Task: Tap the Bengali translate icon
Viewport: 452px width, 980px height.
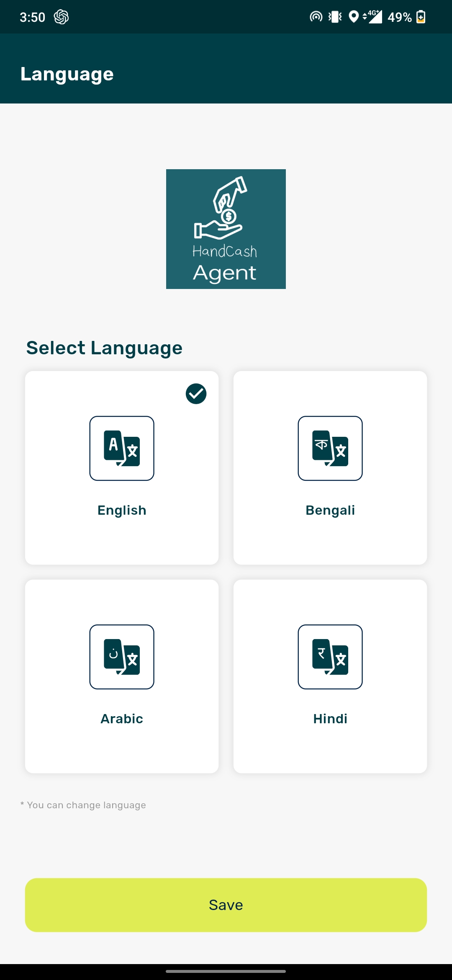Action: pos(330,448)
